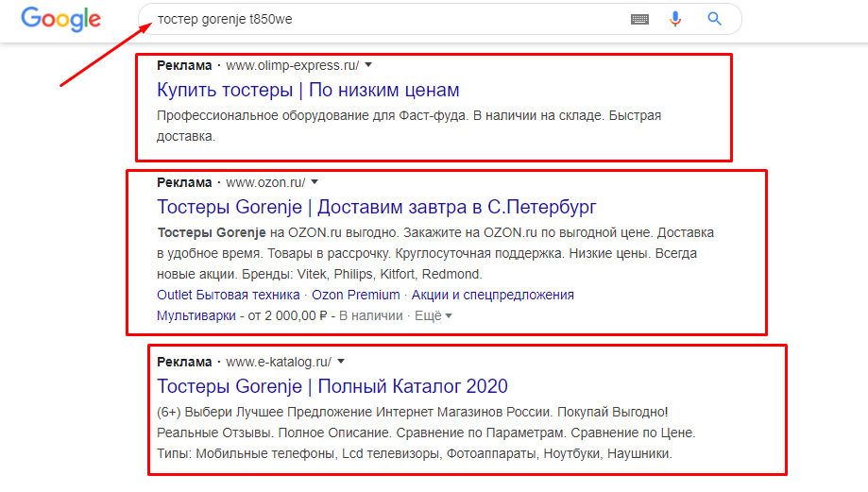Open 'Тостеры Gorenje | Доставим завтра в С.Петербург'
868x492 pixels.
click(377, 207)
